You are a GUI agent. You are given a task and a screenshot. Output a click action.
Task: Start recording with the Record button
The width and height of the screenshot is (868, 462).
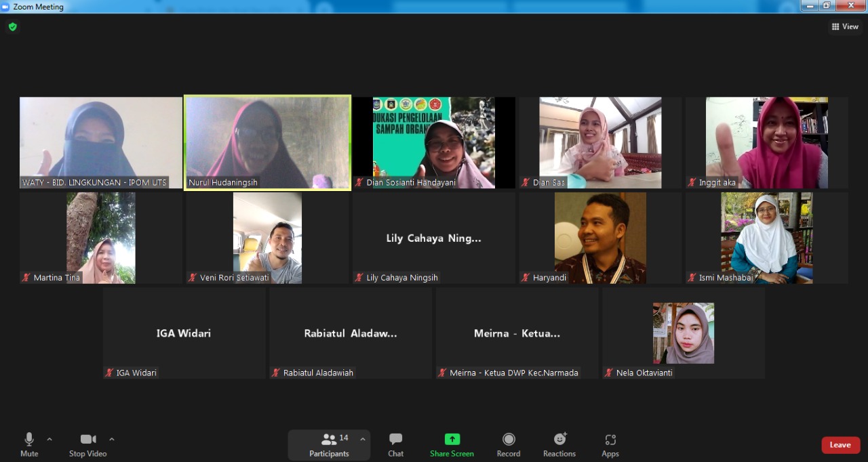tap(509, 445)
